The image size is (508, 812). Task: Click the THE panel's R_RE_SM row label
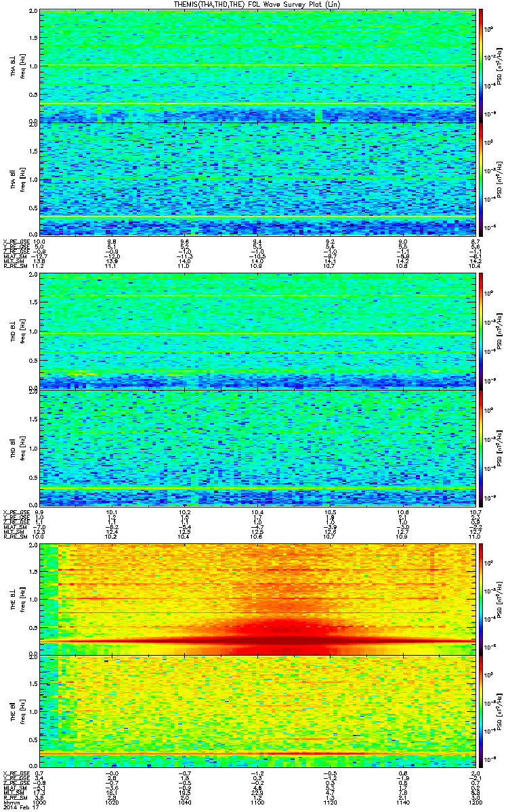tap(16, 798)
